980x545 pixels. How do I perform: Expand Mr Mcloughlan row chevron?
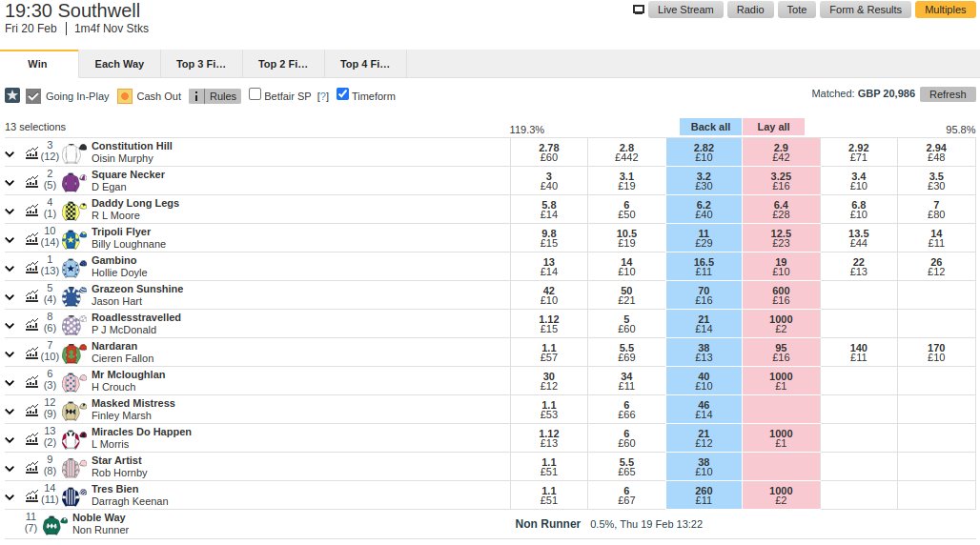(10, 382)
